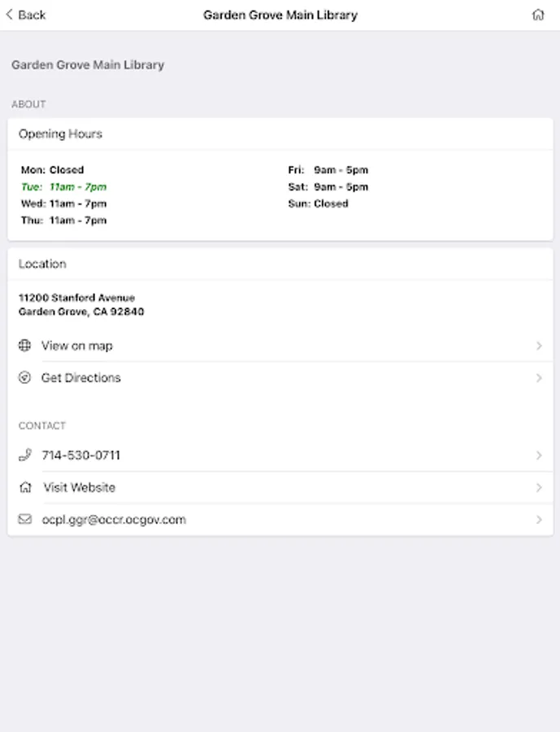This screenshot has width=560, height=732.
Task: Tap the home icon in the header
Action: 538,15
